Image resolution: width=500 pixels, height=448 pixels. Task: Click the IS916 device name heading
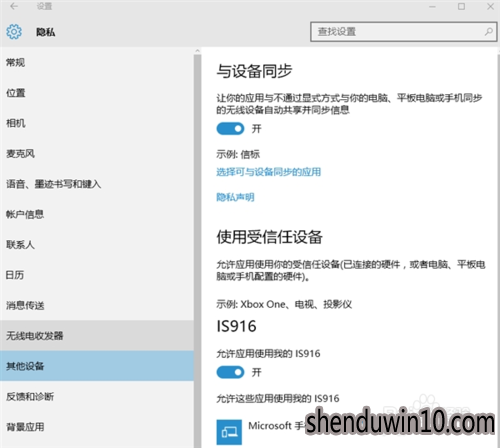click(x=236, y=326)
